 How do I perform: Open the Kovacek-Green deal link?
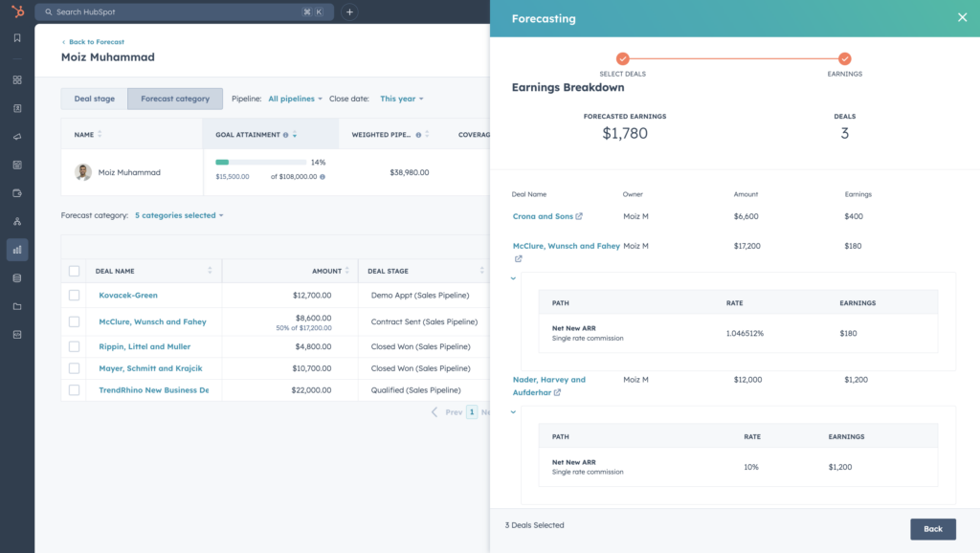pyautogui.click(x=128, y=295)
